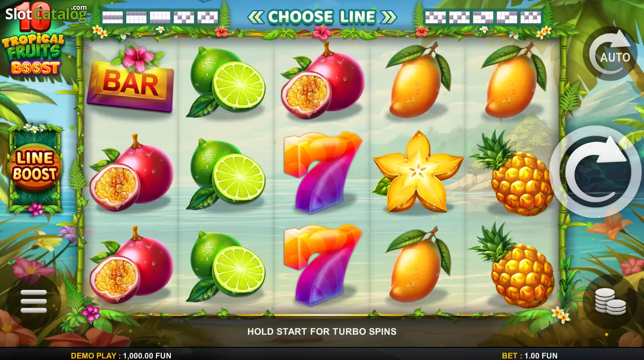Open bet settings via coin stack icon

click(610, 301)
